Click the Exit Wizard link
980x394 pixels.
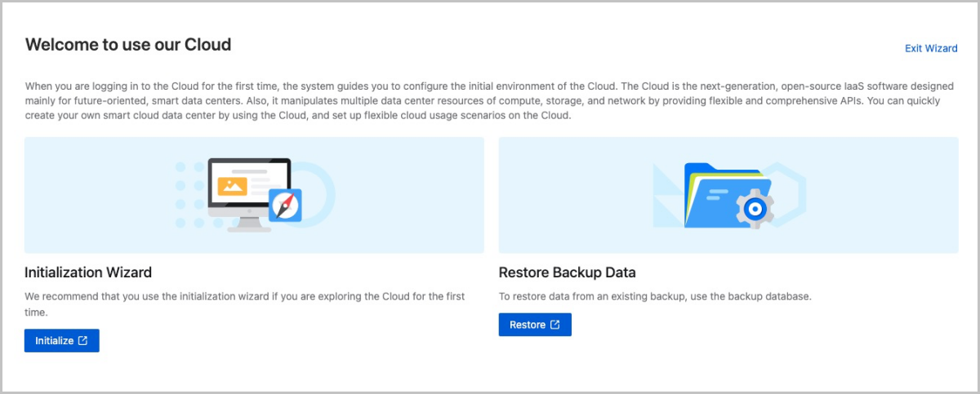931,48
